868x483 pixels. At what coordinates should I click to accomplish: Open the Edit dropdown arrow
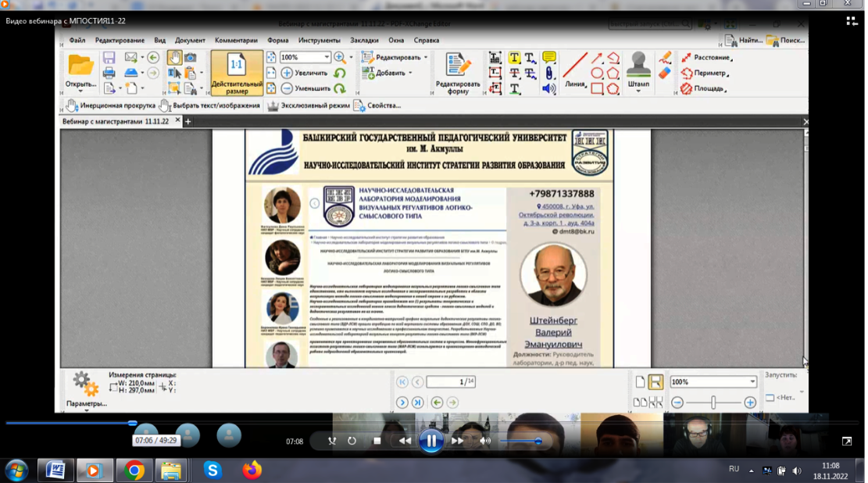click(426, 58)
